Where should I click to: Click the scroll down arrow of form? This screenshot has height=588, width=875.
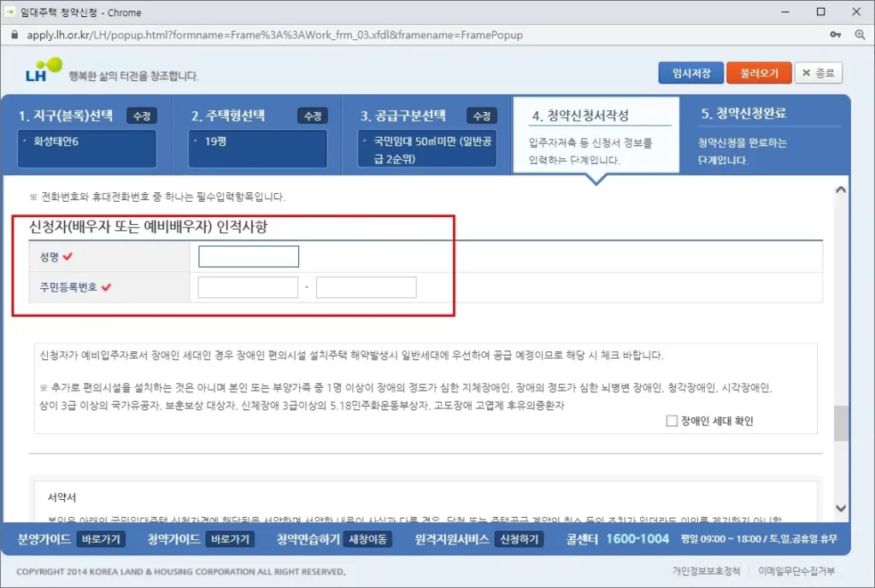point(841,509)
